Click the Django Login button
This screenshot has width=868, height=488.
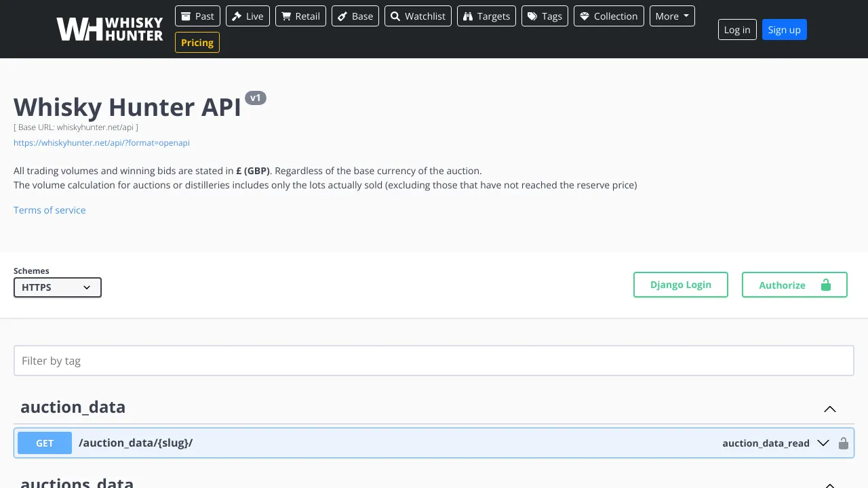tap(681, 285)
